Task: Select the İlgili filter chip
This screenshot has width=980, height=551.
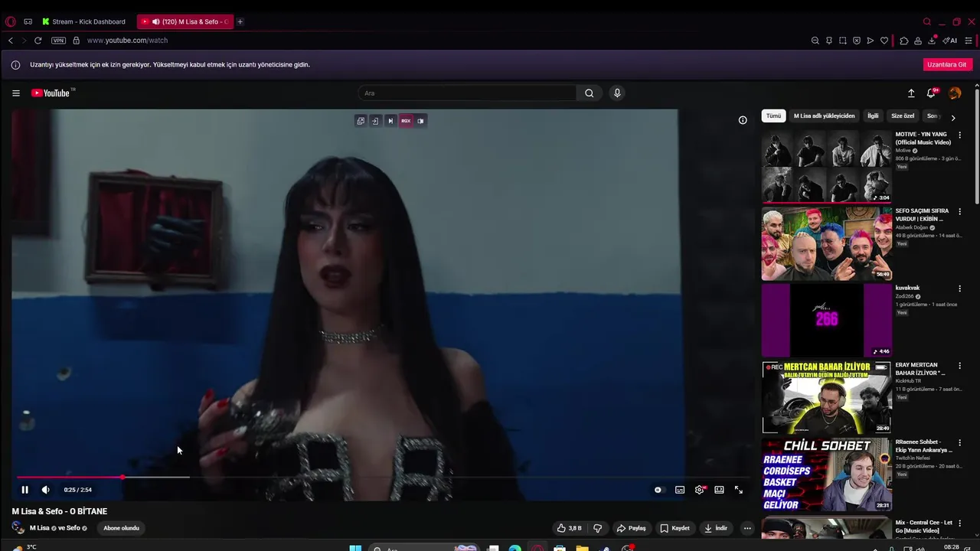Action: [x=873, y=116]
